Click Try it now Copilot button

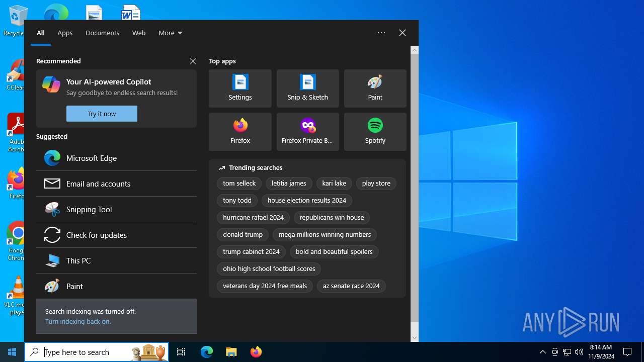[102, 114]
